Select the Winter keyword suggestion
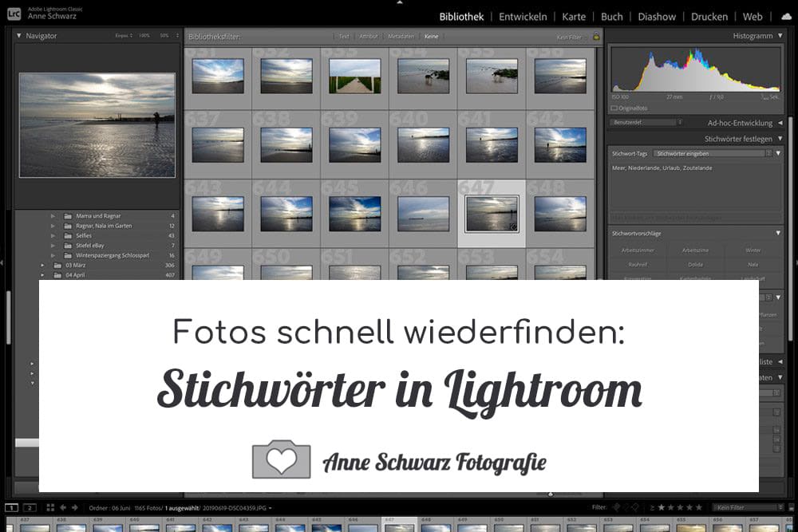 click(752, 250)
